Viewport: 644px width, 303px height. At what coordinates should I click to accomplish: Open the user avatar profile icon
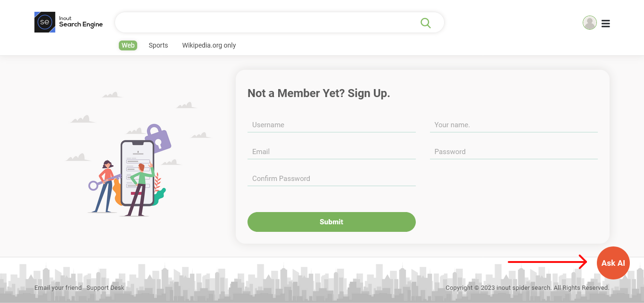click(x=589, y=23)
